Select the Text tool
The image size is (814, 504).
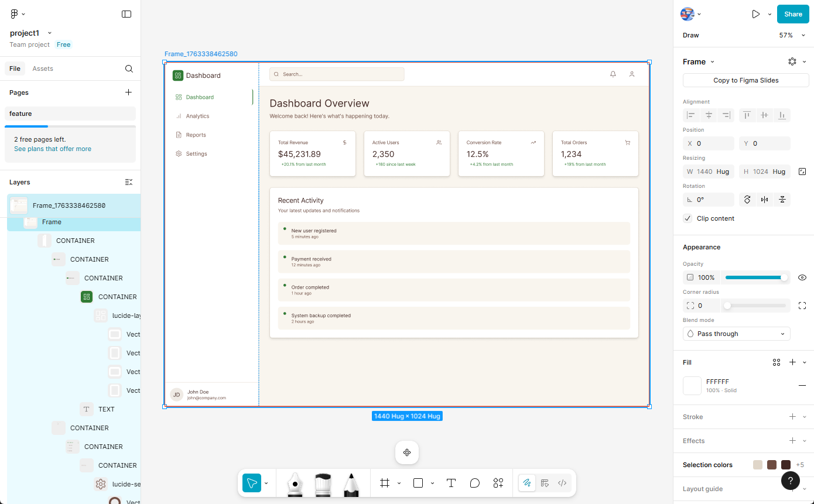tap(451, 483)
